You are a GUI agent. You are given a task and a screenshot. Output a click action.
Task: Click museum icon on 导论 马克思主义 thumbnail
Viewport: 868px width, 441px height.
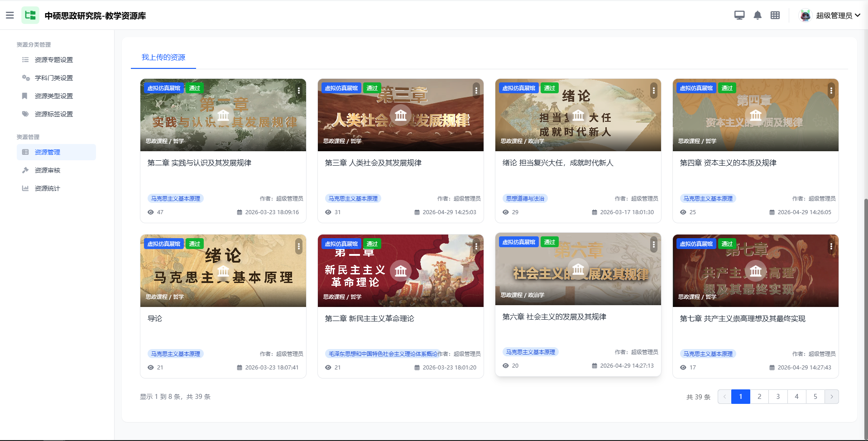pos(223,271)
